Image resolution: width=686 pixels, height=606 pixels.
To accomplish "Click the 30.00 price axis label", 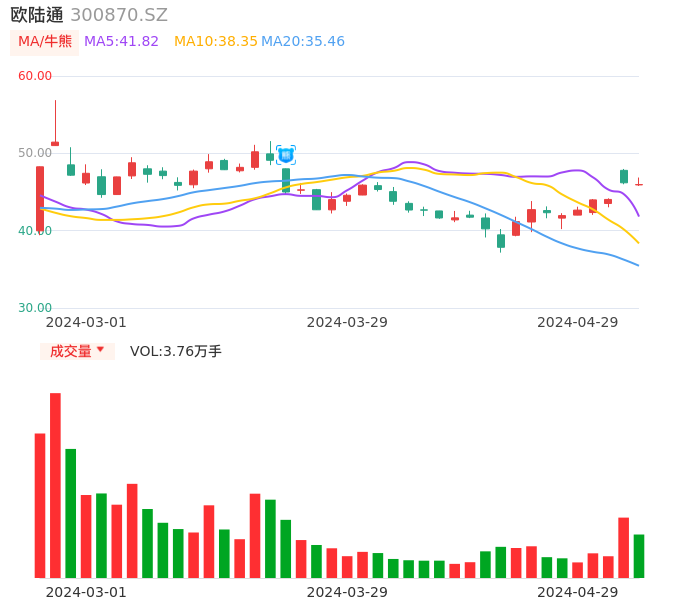I will pyautogui.click(x=35, y=308).
